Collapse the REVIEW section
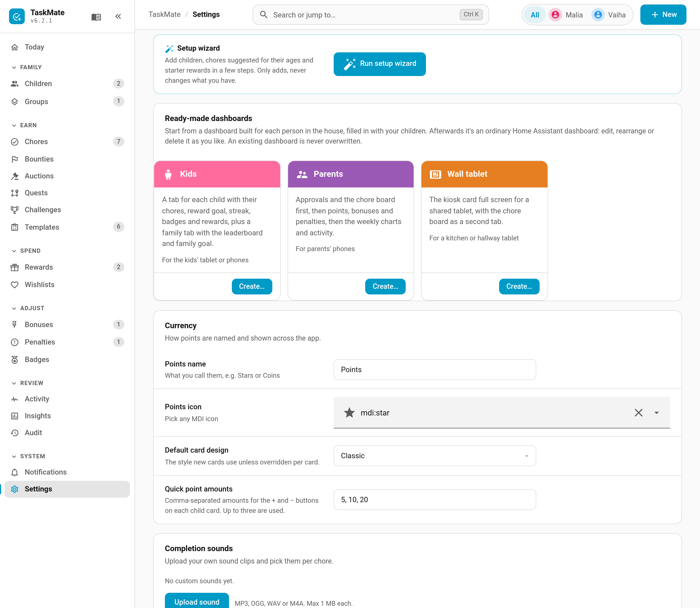700x608 pixels. tap(27, 383)
